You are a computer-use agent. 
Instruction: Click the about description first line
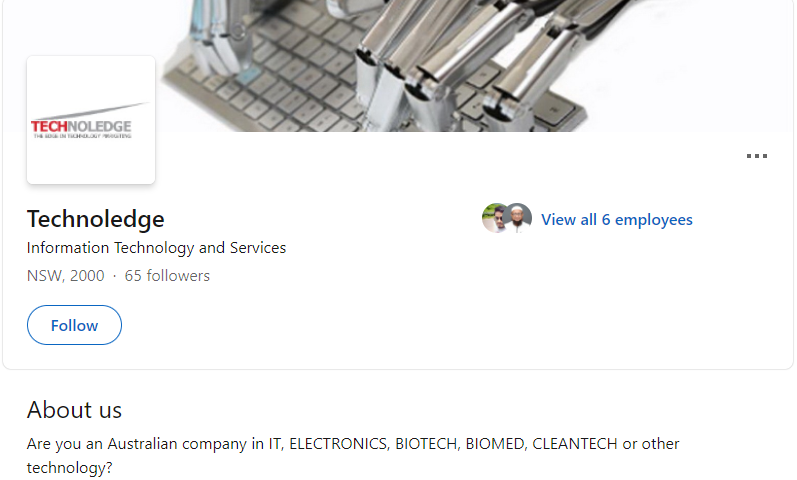tap(353, 444)
